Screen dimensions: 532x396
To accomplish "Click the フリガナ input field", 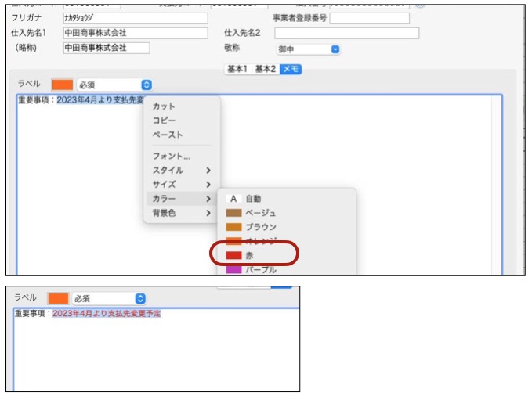I will click(135, 18).
